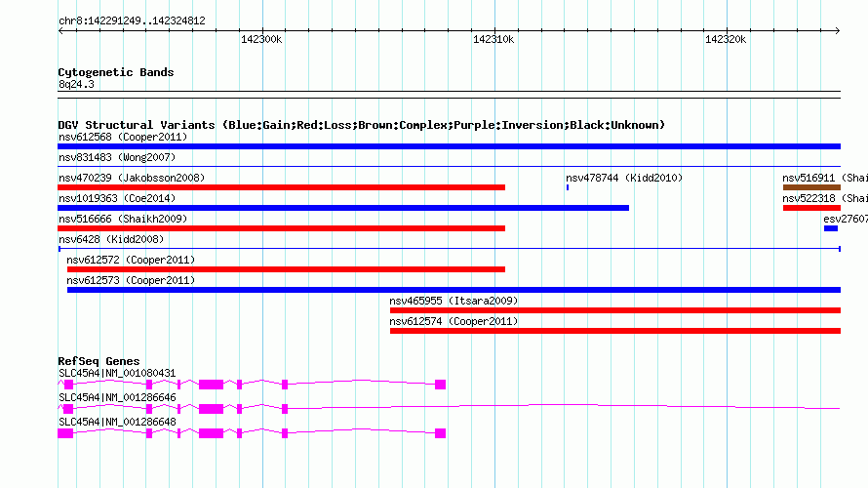
Task: Click the Cytogenetic Bands track title
Action: (116, 72)
